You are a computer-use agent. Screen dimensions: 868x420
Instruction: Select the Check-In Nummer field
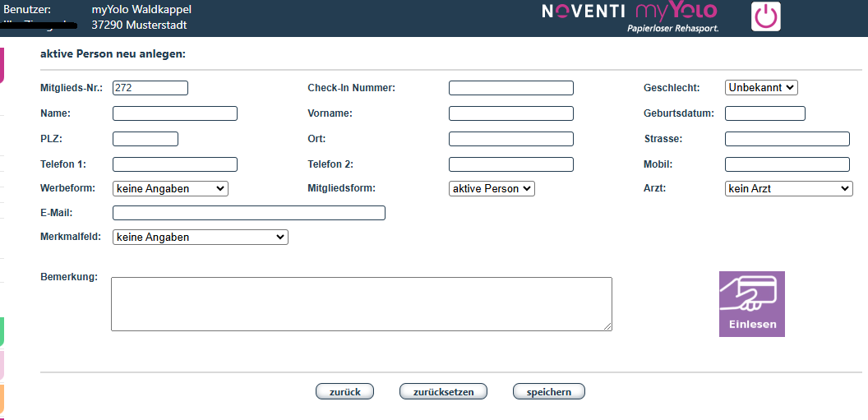click(x=510, y=88)
